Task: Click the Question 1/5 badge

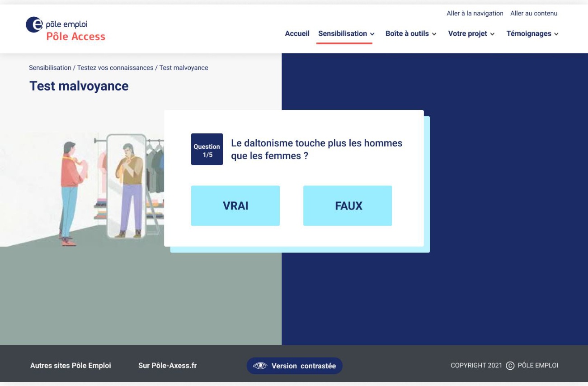Action: click(x=207, y=149)
